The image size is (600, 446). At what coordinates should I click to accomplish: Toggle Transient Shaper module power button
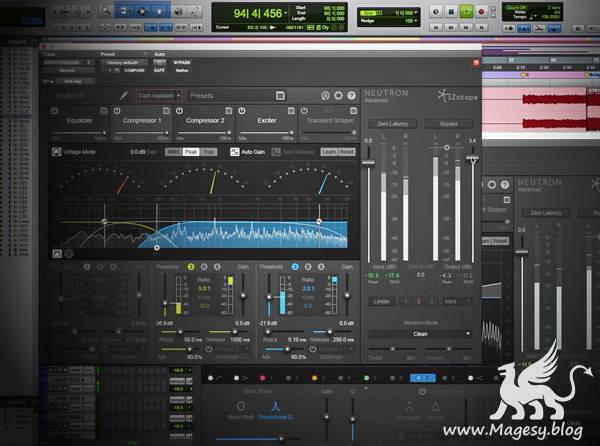304,111
